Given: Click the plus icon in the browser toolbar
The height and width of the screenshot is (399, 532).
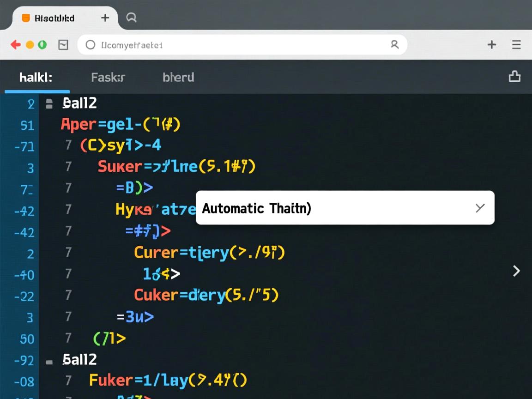Looking at the screenshot, I should tap(492, 45).
